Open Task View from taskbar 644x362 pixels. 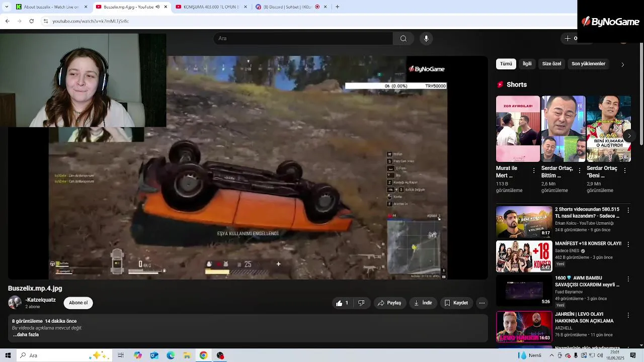point(121,355)
